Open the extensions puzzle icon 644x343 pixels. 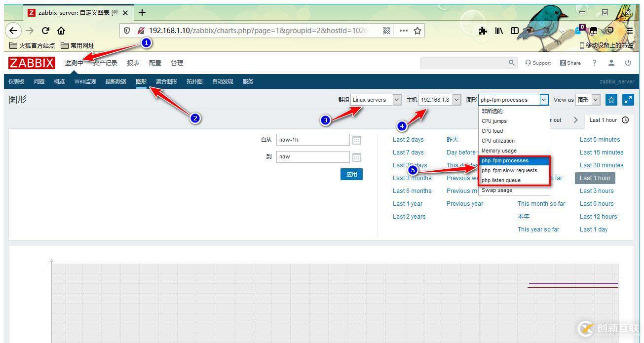click(483, 31)
